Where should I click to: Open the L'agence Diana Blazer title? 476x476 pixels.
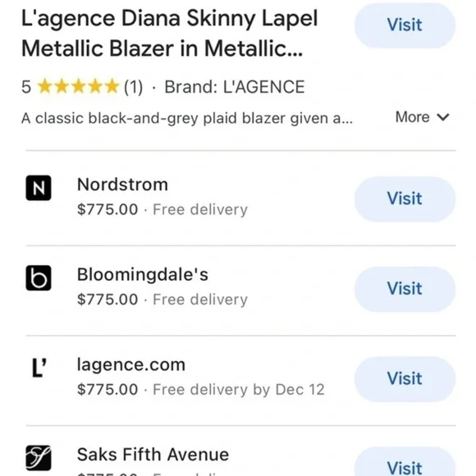click(x=169, y=34)
